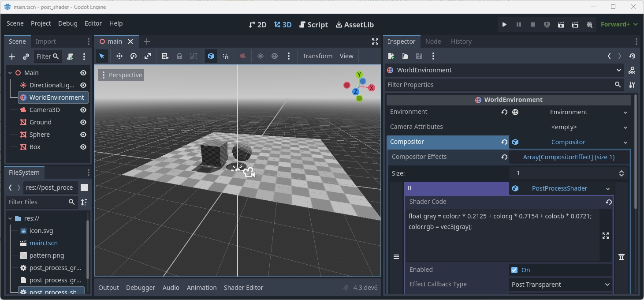Viewport: 644px width, 300px height.
Task: Switch to the Shader Editor tab
Action: point(243,288)
